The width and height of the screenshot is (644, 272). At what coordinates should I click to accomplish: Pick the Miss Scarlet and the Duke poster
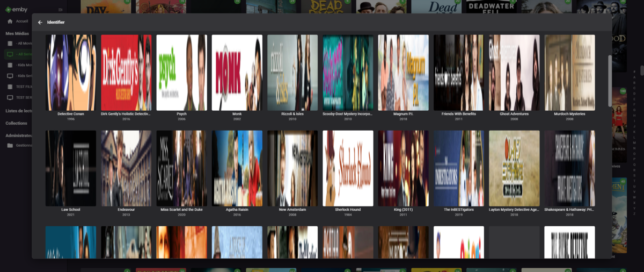(x=181, y=168)
